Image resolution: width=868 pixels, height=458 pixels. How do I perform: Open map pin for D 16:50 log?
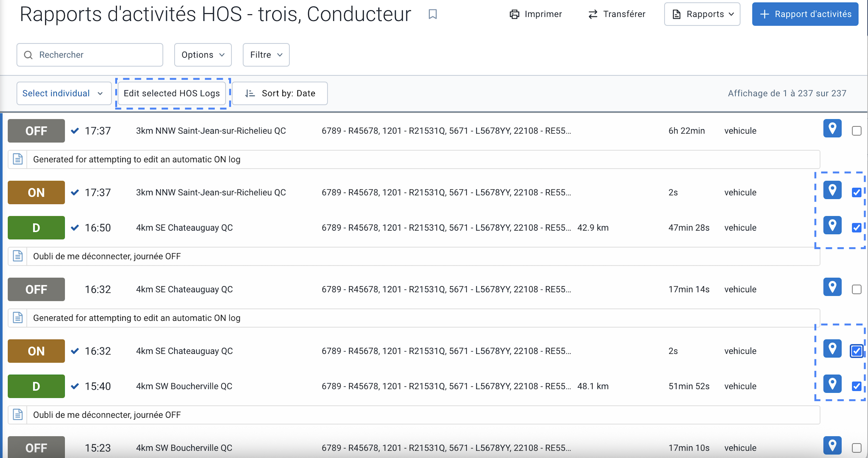tap(832, 225)
